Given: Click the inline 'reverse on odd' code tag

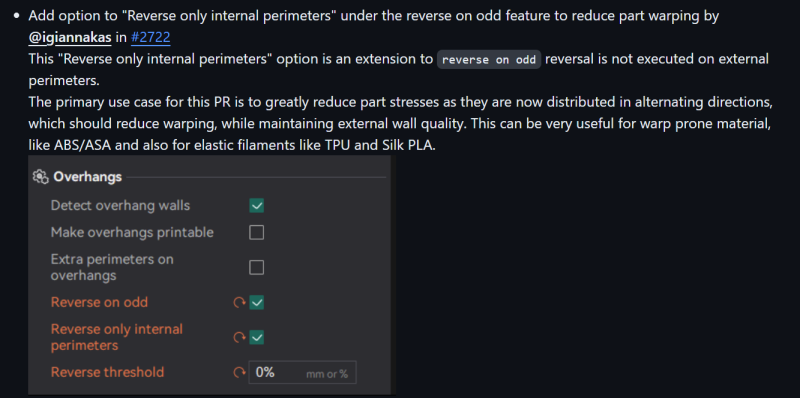Looking at the screenshot, I should [489, 60].
